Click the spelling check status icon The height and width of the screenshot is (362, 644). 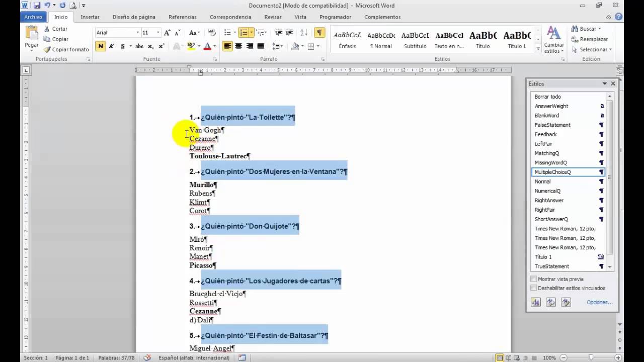147,358
